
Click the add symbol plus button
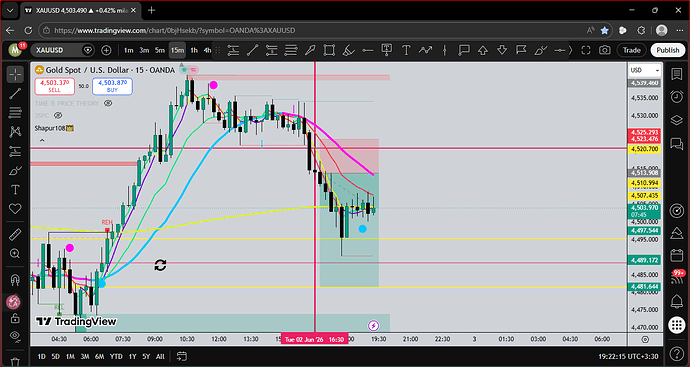tap(106, 50)
